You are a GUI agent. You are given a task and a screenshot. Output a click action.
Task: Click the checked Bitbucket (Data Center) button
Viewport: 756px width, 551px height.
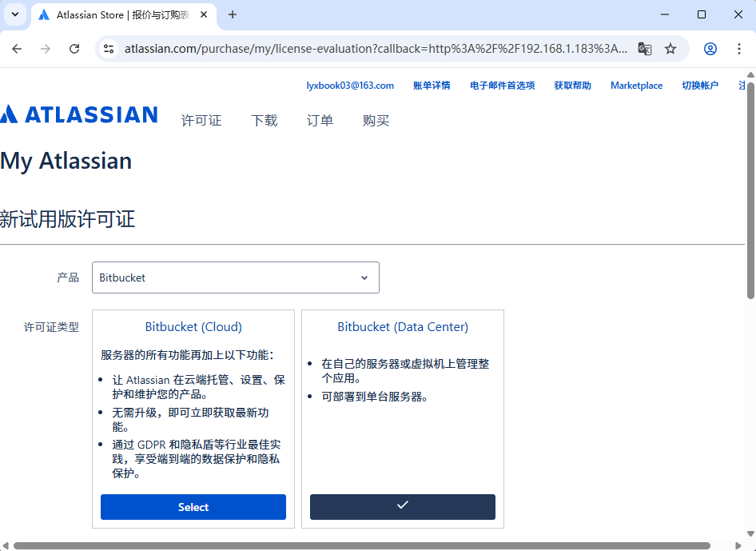(403, 507)
